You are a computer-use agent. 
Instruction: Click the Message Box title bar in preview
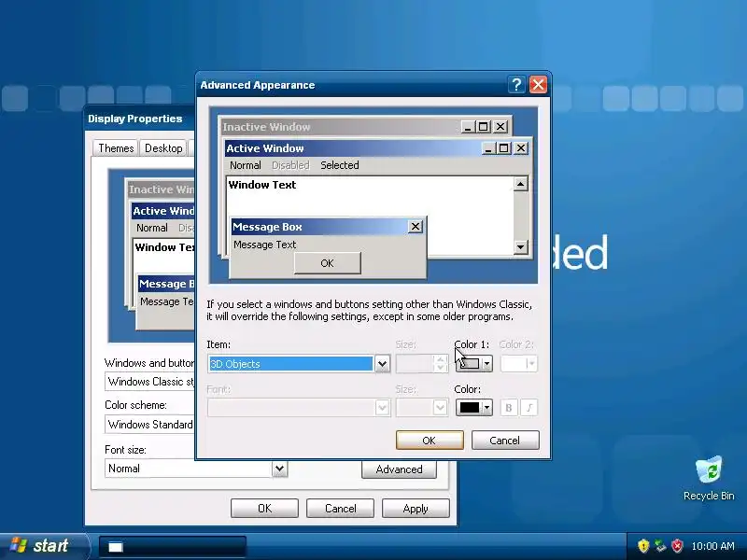click(319, 227)
